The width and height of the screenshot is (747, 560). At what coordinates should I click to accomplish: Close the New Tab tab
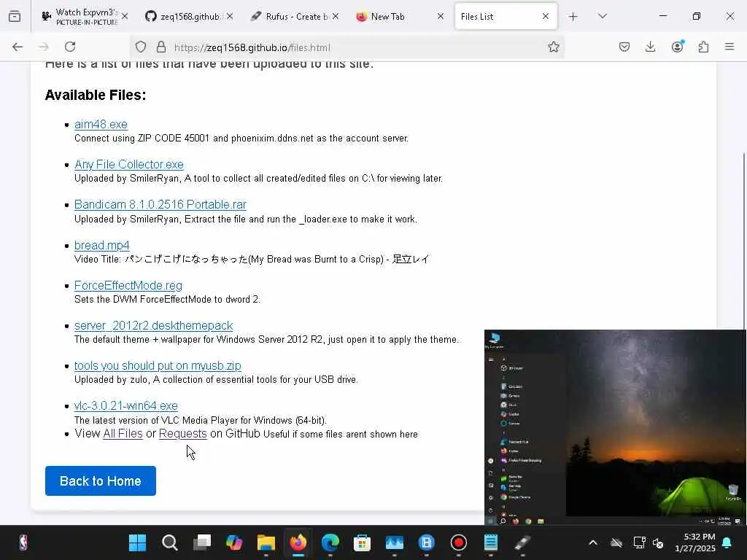[x=441, y=16]
